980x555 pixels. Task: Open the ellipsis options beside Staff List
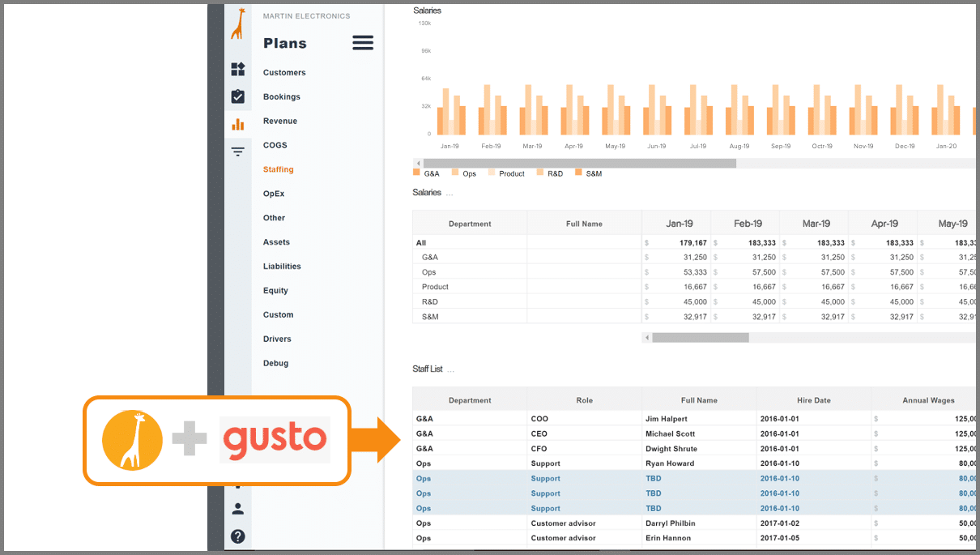(450, 370)
